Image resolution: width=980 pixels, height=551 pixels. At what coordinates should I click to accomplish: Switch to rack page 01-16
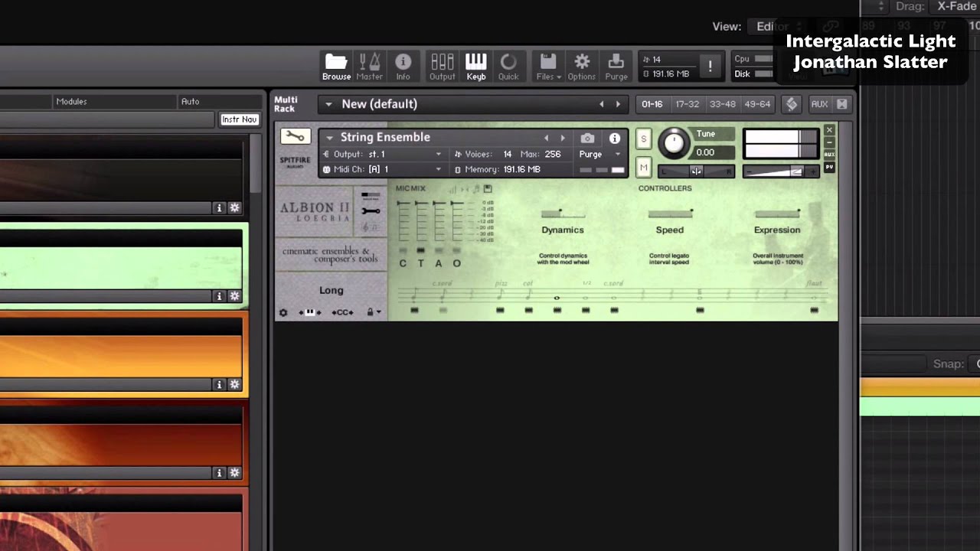pyautogui.click(x=652, y=104)
